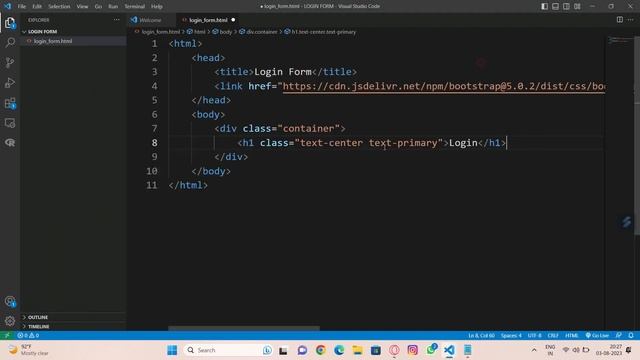Click the vertical scrollbar in editor
This screenshot has width=640, height=360.
[637, 135]
